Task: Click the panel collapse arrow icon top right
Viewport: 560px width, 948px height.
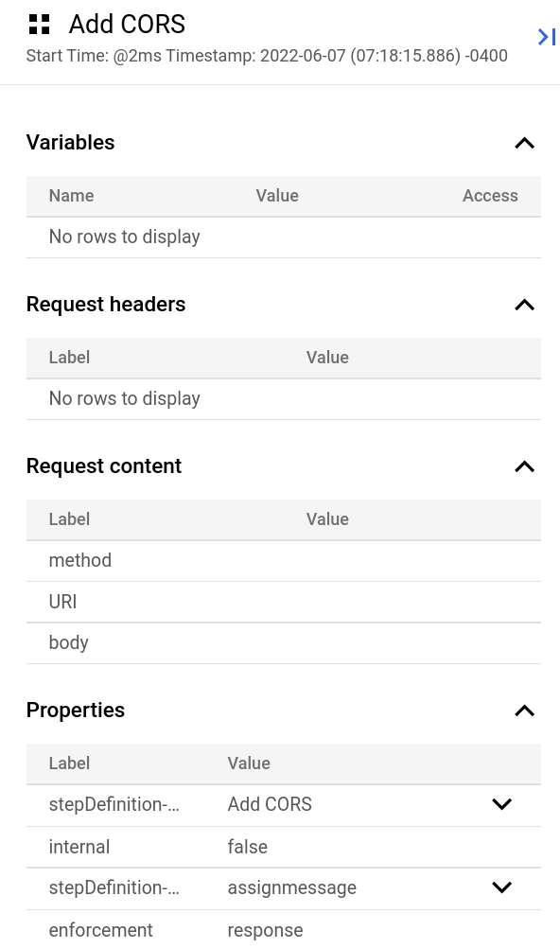Action: point(546,36)
